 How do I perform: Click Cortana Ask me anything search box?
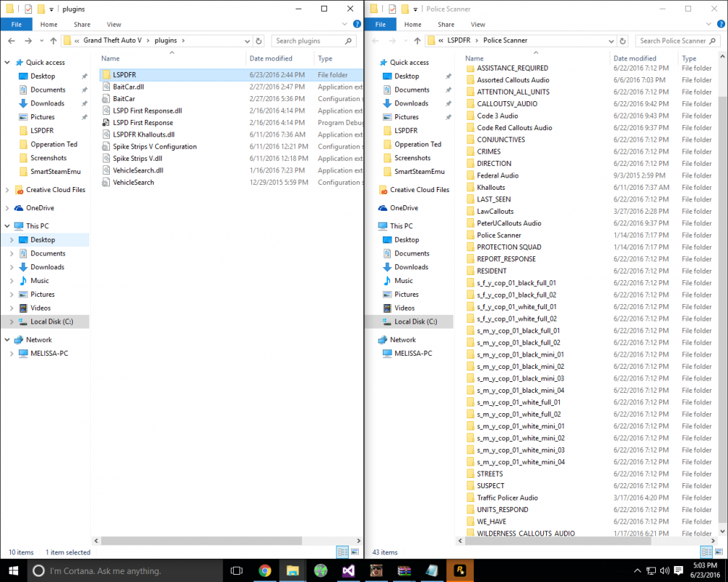click(x=125, y=570)
